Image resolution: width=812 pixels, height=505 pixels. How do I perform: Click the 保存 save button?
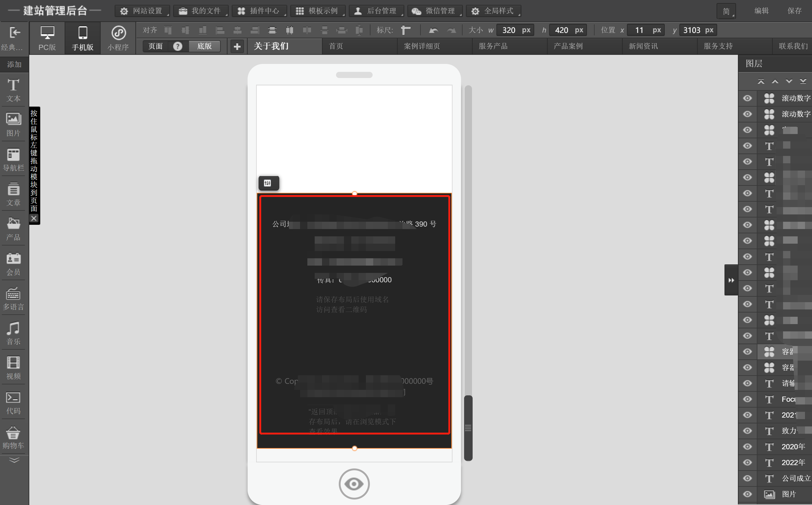click(794, 11)
